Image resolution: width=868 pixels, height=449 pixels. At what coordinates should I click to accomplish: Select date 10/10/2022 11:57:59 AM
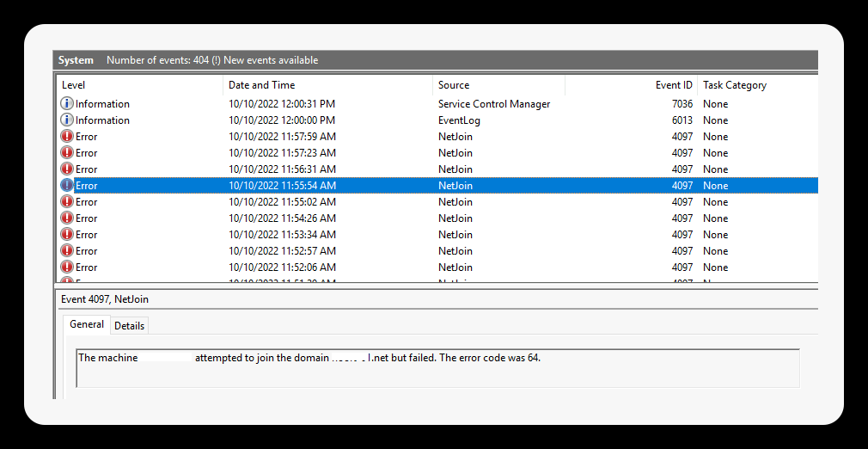[282, 137]
